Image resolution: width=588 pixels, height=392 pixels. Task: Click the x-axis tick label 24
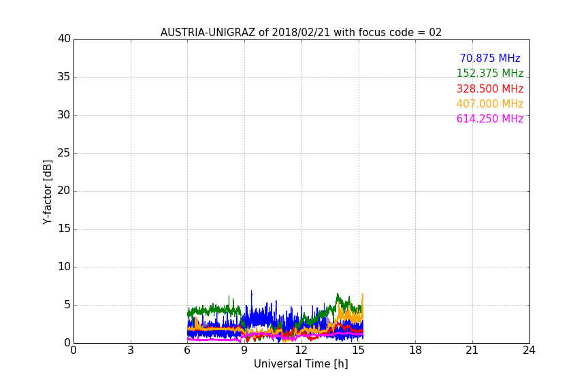529,350
